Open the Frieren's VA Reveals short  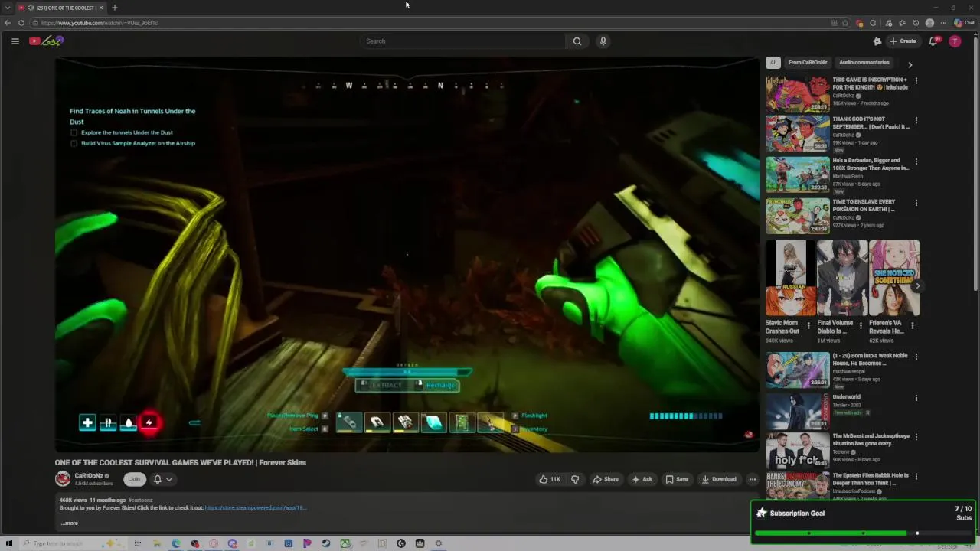[894, 279]
